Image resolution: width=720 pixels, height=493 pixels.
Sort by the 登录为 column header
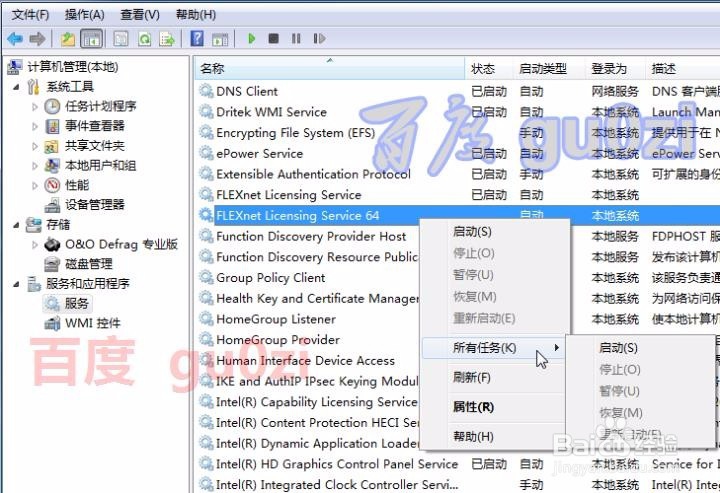pos(615,68)
